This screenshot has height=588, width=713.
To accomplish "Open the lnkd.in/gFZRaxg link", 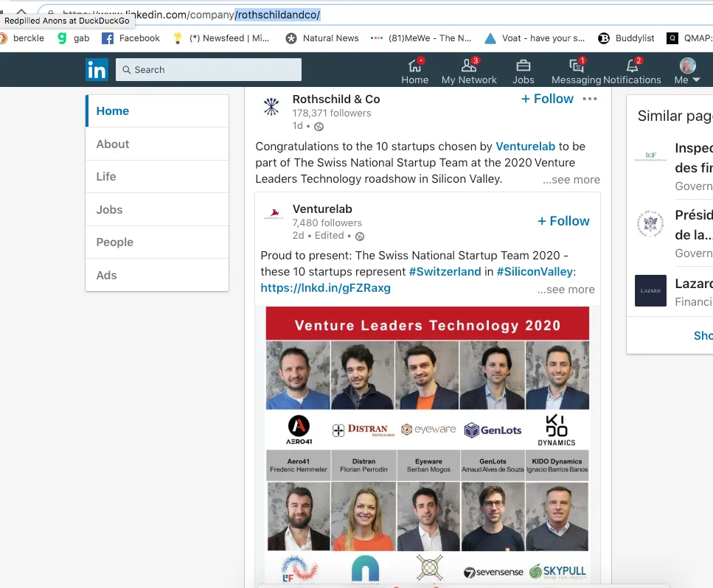I will point(326,287).
